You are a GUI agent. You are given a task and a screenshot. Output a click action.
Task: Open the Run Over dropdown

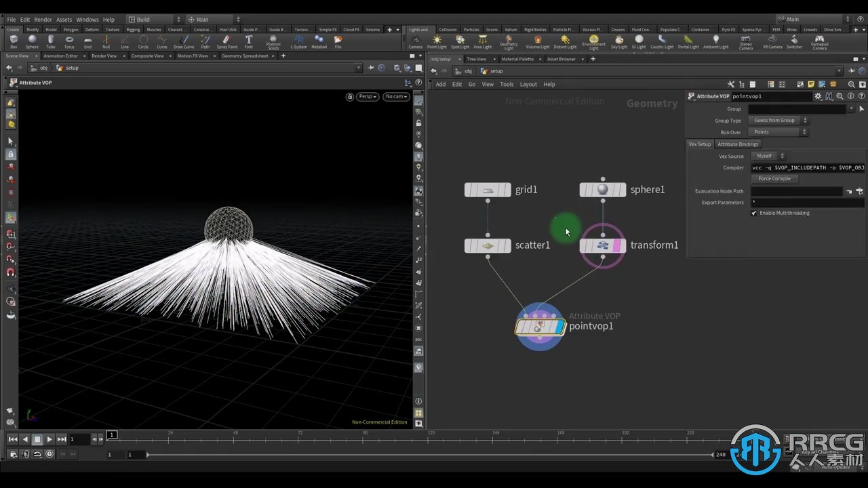(778, 132)
